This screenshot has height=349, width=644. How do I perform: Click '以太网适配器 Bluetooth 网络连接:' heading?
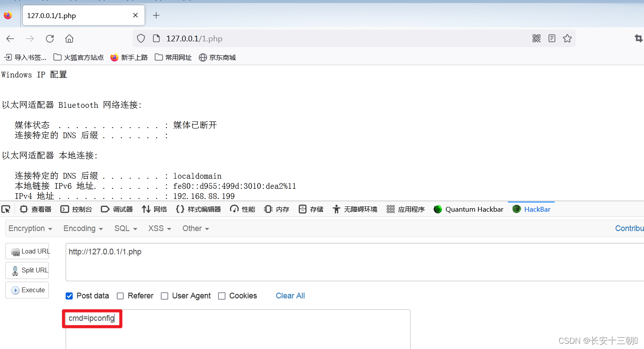(72, 105)
